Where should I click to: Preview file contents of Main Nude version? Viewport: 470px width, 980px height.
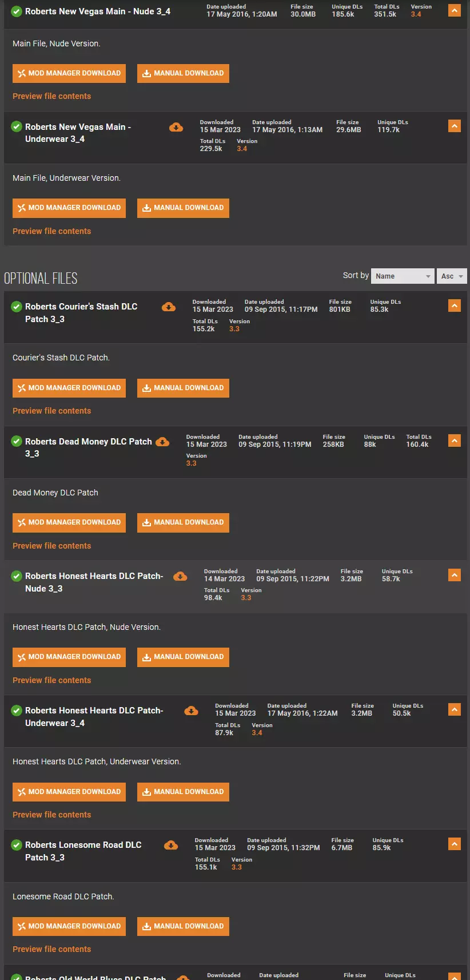click(x=51, y=96)
